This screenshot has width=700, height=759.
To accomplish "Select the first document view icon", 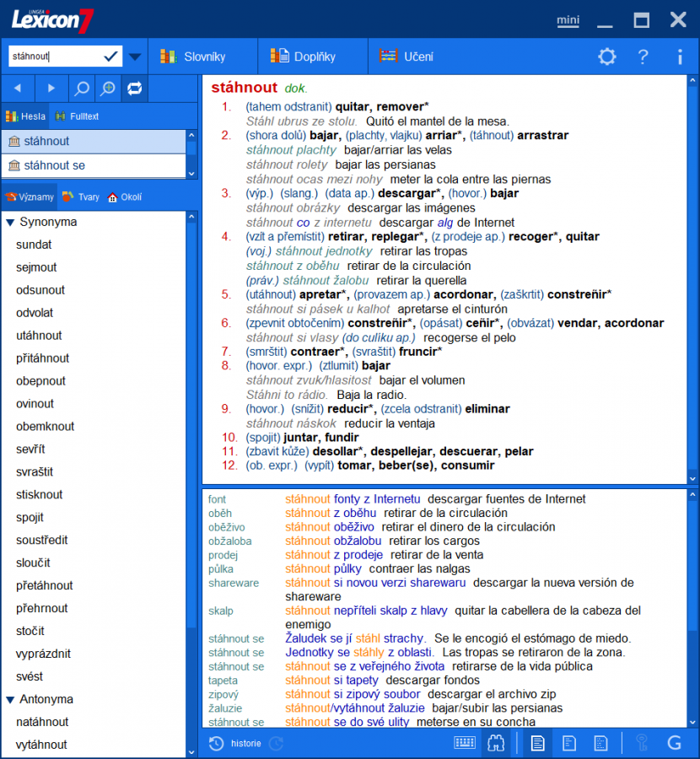I will [x=537, y=743].
